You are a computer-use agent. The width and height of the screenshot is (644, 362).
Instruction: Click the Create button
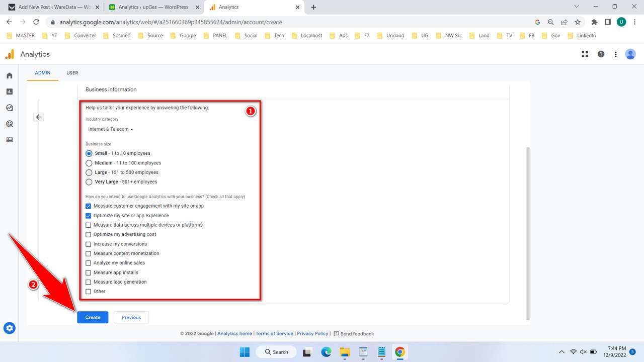coord(93,317)
